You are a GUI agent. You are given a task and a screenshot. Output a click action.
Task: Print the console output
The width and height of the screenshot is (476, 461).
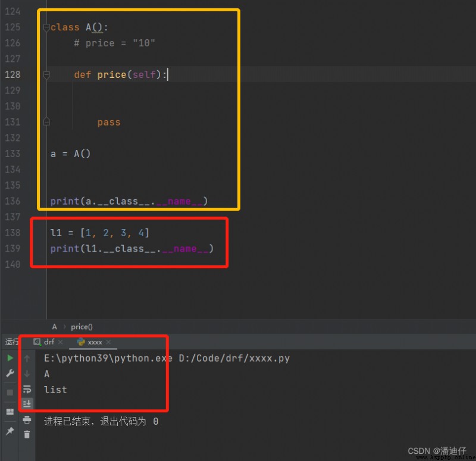coord(27,420)
